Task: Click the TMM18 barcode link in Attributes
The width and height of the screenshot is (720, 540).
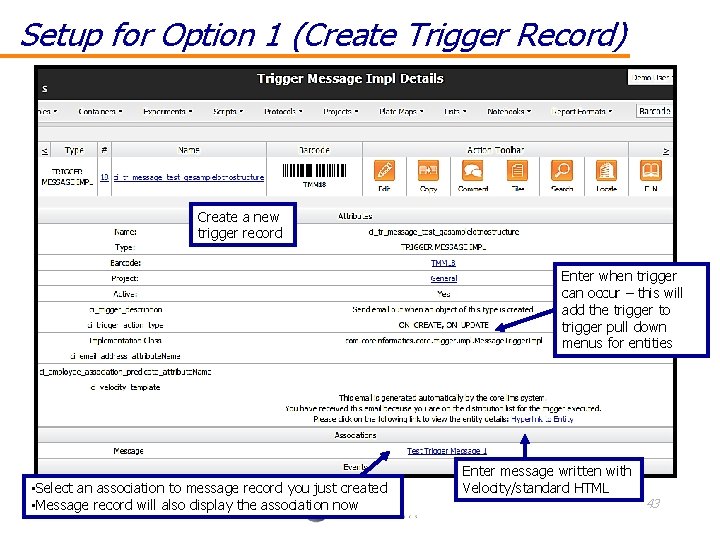Action: pyautogui.click(x=443, y=263)
